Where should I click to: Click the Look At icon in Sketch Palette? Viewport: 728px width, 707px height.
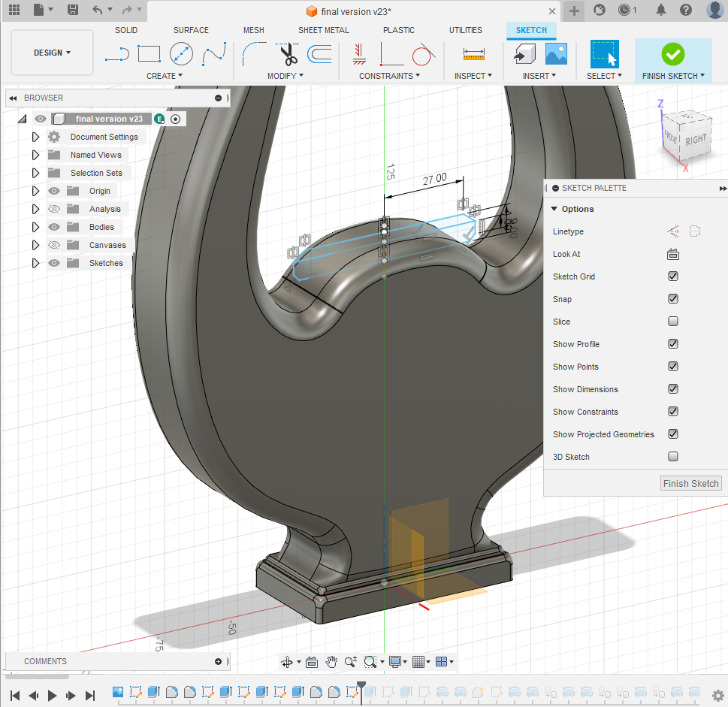(x=672, y=254)
